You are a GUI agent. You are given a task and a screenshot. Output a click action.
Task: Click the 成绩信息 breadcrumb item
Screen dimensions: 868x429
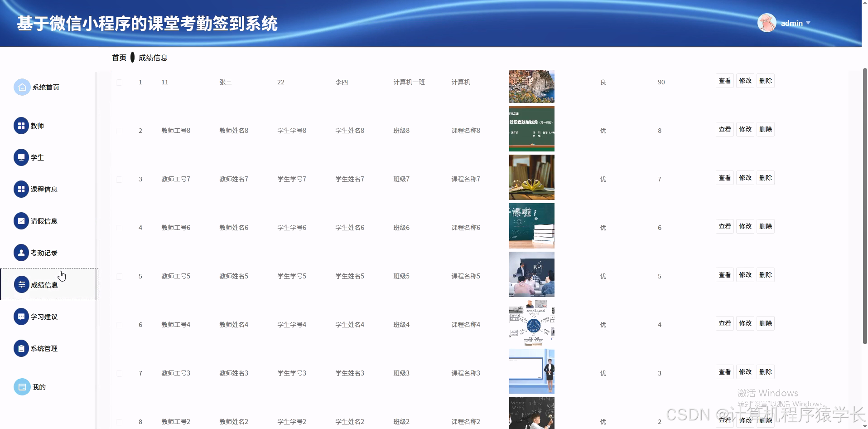point(154,57)
